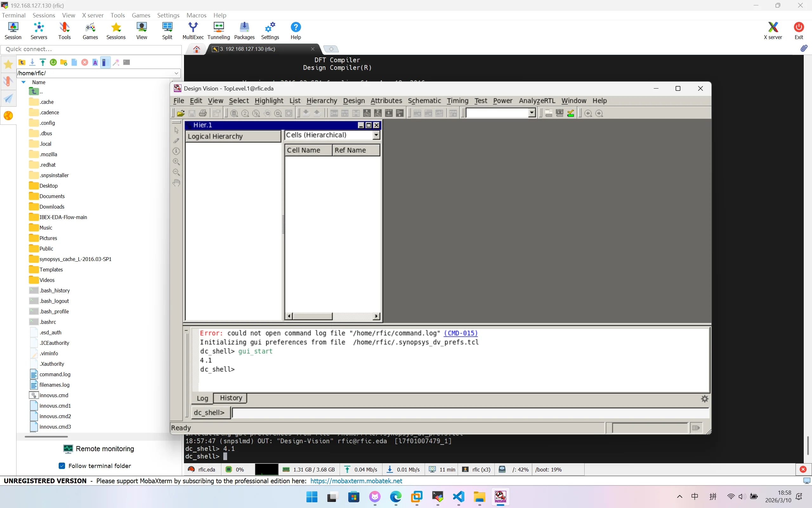
Task: Activate the zoom out magnifier tool
Action: [176, 172]
